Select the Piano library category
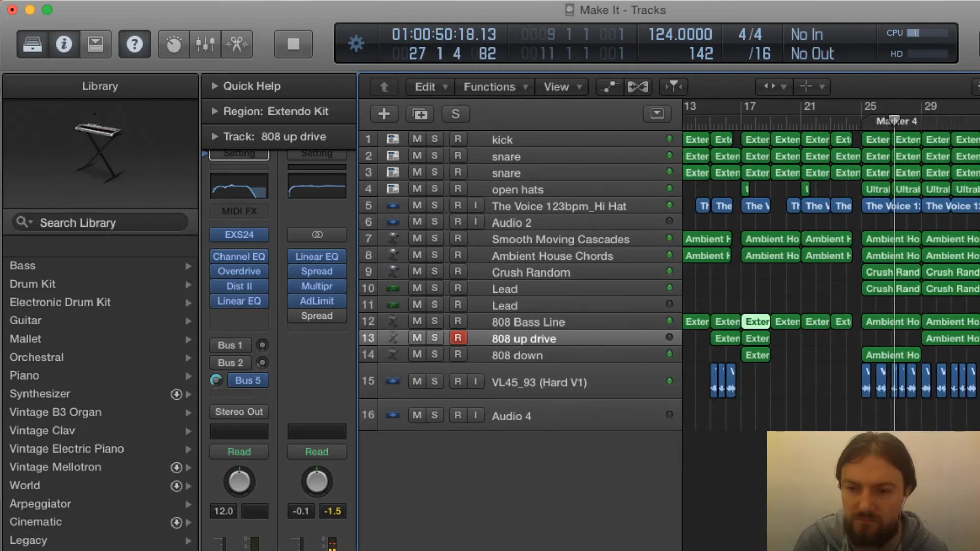This screenshot has height=551, width=980. 100,375
